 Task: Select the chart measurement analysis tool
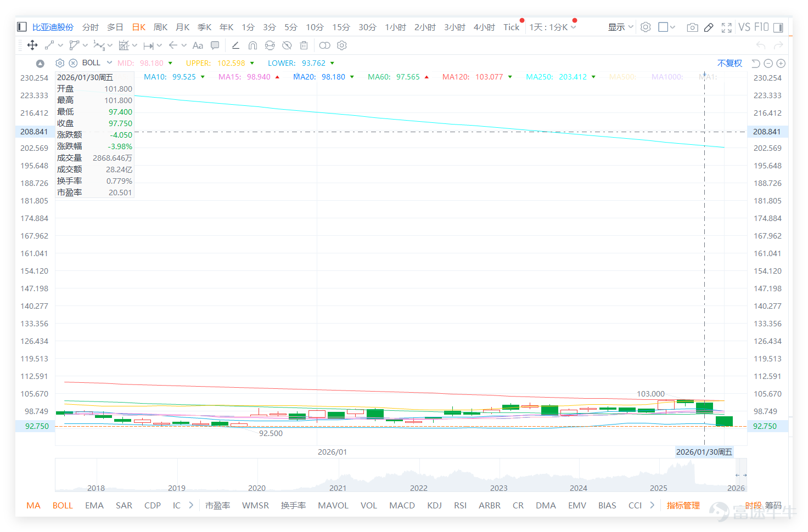click(124, 46)
